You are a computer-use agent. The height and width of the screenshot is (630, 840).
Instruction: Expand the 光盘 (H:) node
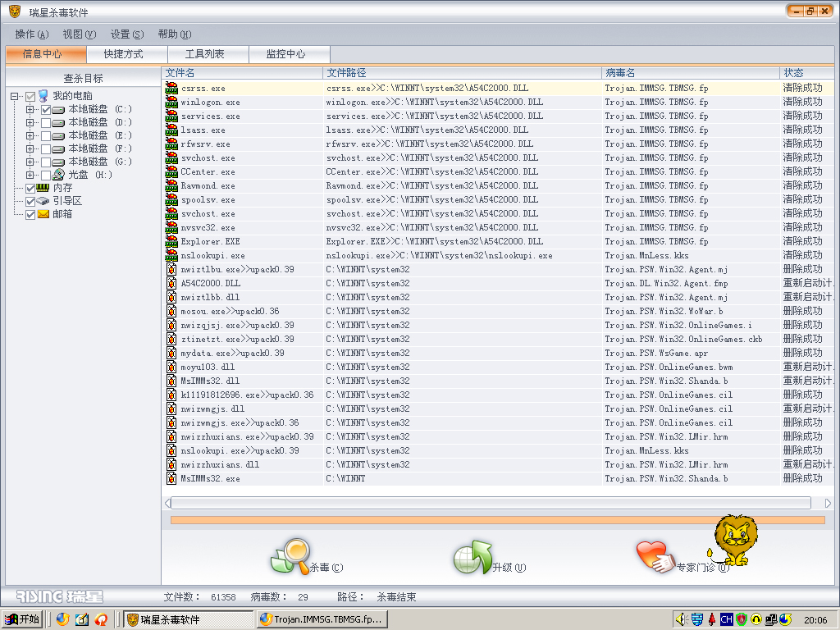(x=30, y=175)
